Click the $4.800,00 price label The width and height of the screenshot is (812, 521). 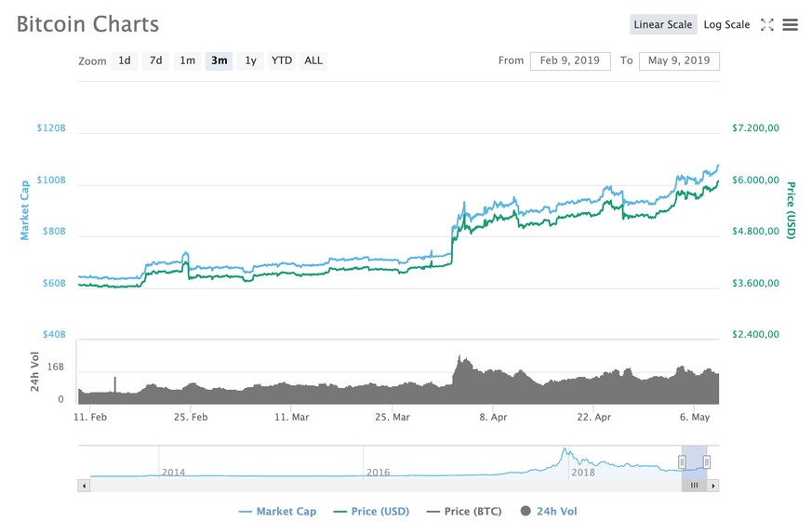pos(755,231)
